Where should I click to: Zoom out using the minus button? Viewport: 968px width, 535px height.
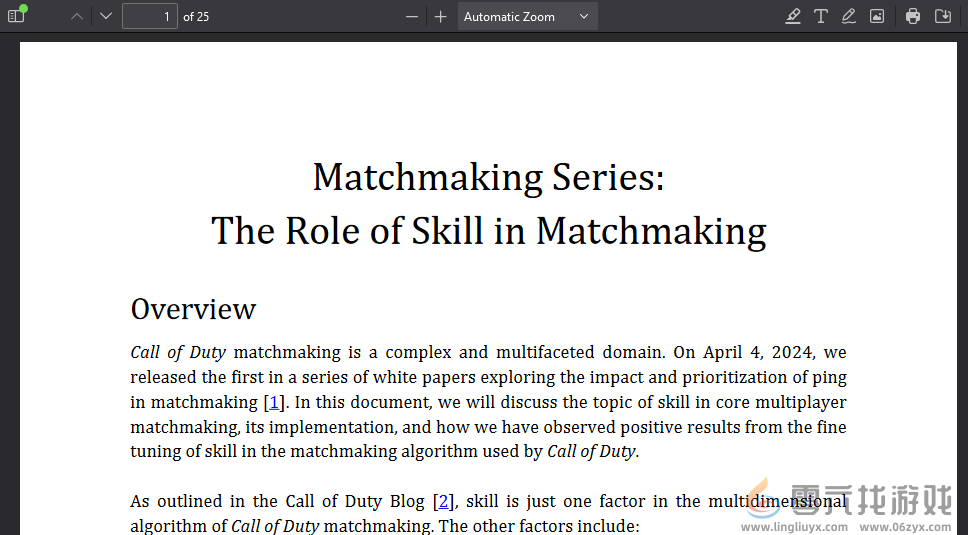point(411,16)
